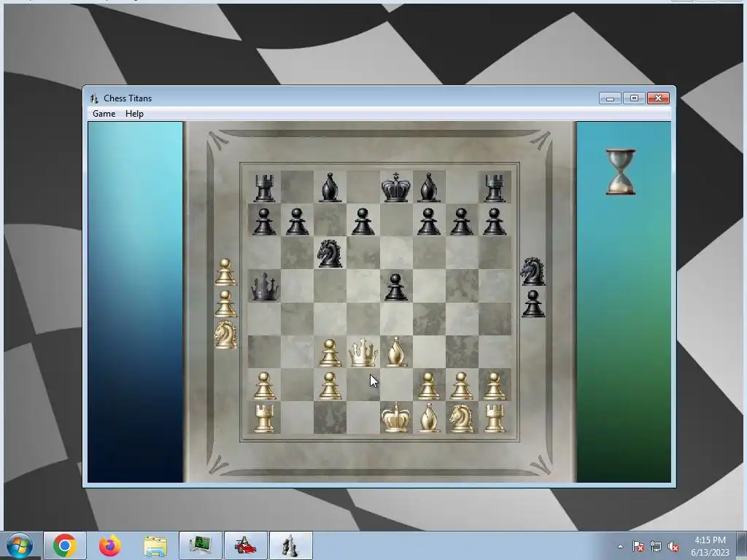The image size is (747, 560).
Task: Switch to the monitor app in taskbar
Action: click(x=201, y=545)
